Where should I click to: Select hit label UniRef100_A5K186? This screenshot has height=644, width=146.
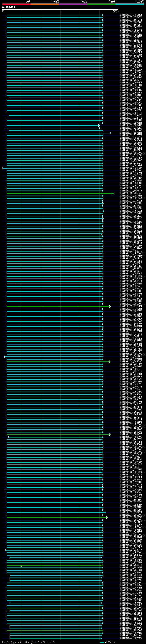131,161
